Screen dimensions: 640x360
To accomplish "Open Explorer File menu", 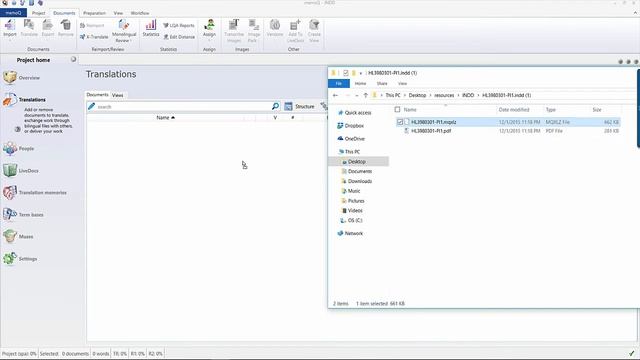I will (339, 84).
